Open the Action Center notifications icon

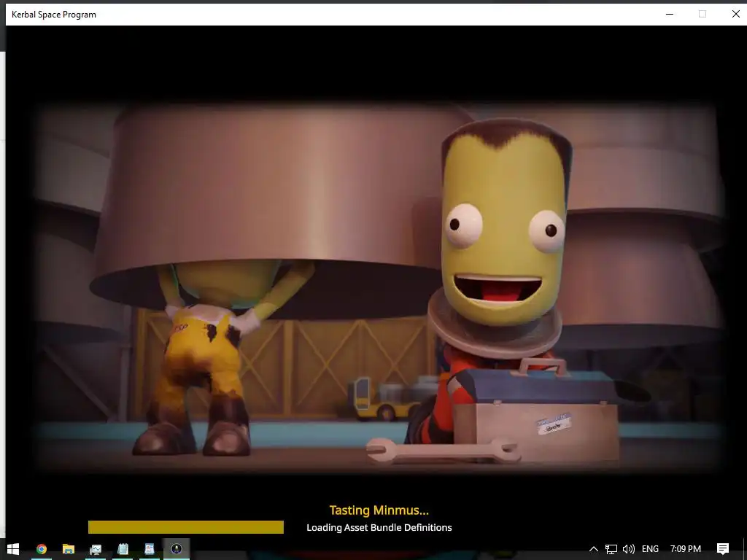tap(723, 549)
